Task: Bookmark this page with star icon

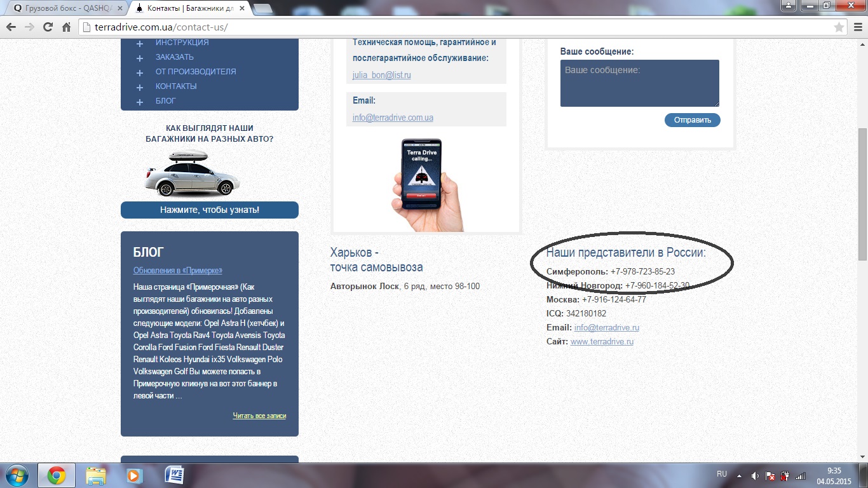Action: click(839, 27)
